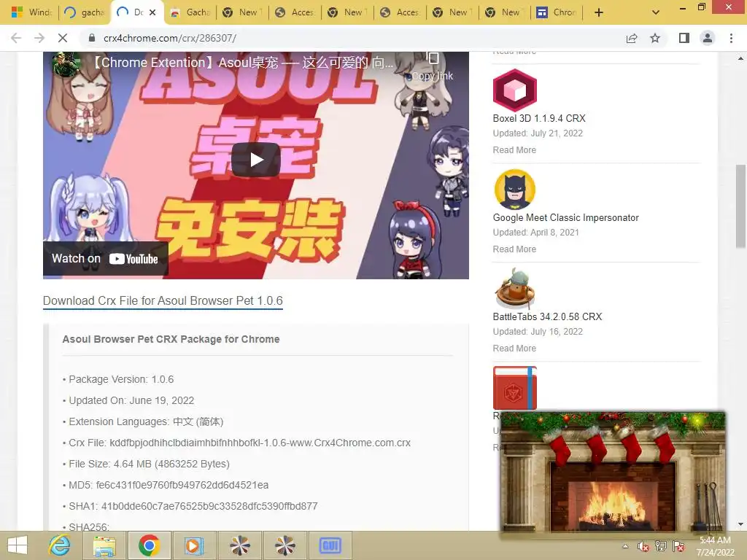
Task: Bookmark this tab with star icon
Action: 655,38
